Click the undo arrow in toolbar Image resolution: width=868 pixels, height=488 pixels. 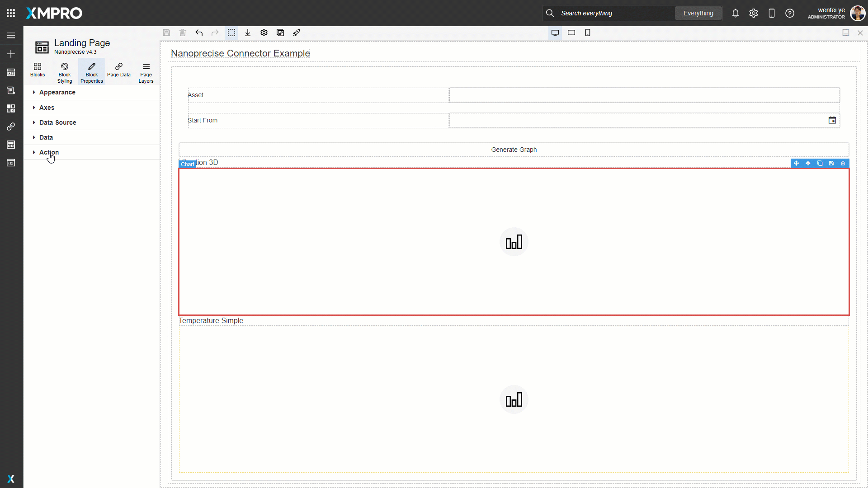coord(199,33)
